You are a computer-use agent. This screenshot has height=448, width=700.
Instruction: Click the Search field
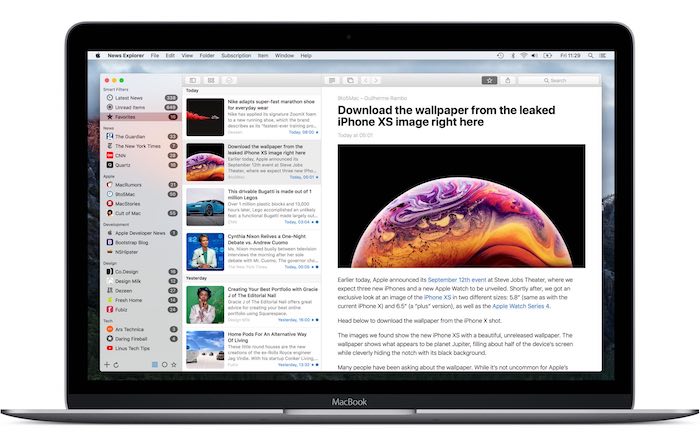(x=558, y=80)
